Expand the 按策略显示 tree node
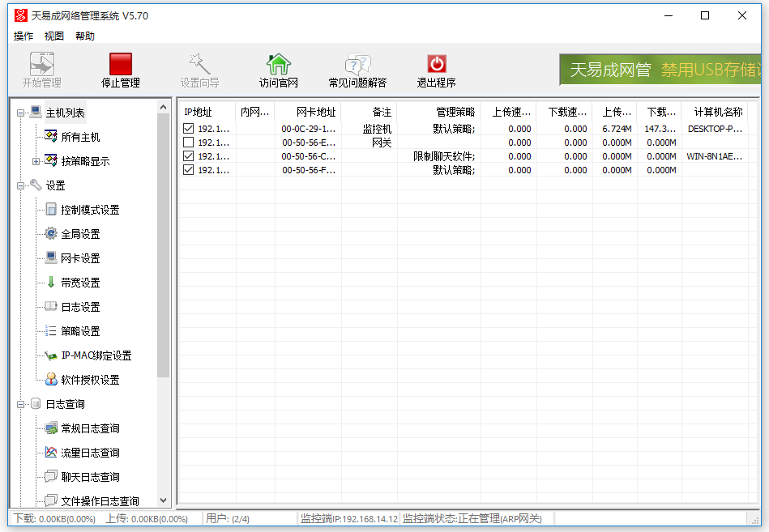 tap(36, 161)
